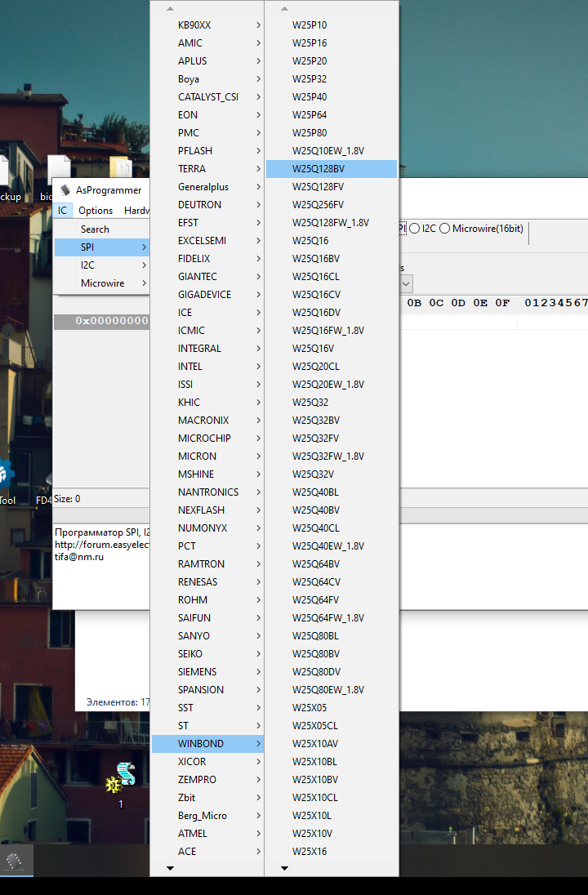The height and width of the screenshot is (895, 588).
Task: Click scroll-up arrow on chip list
Action: 284,8
